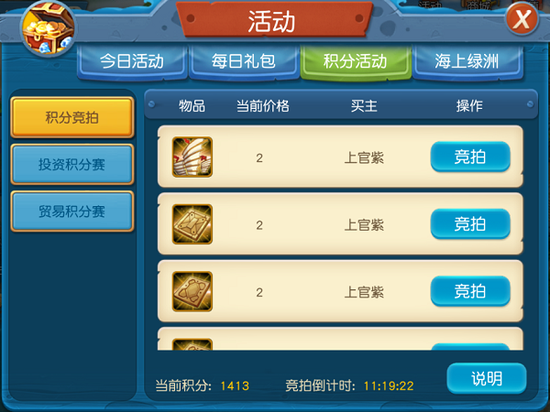
Task: Click the 买主 column header
Action: click(364, 106)
